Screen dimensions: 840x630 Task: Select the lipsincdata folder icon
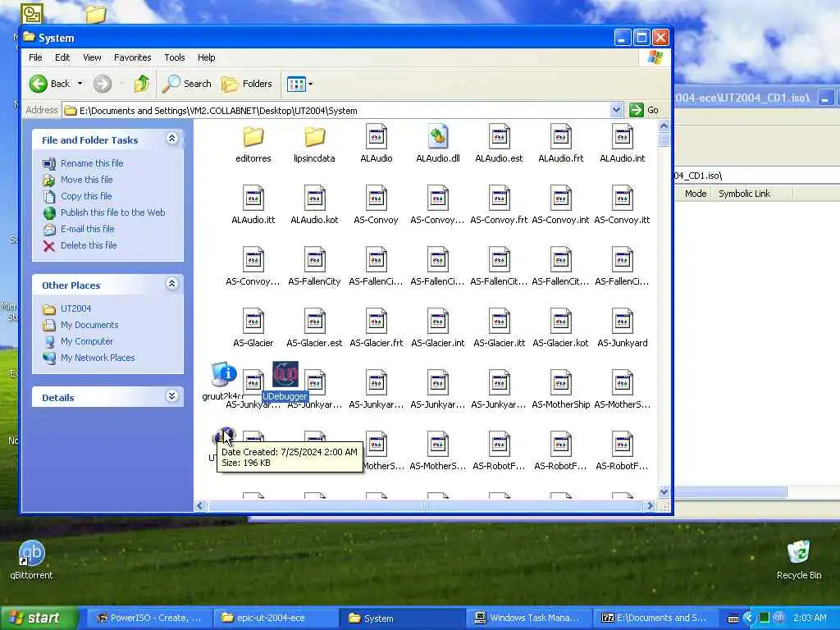[314, 137]
